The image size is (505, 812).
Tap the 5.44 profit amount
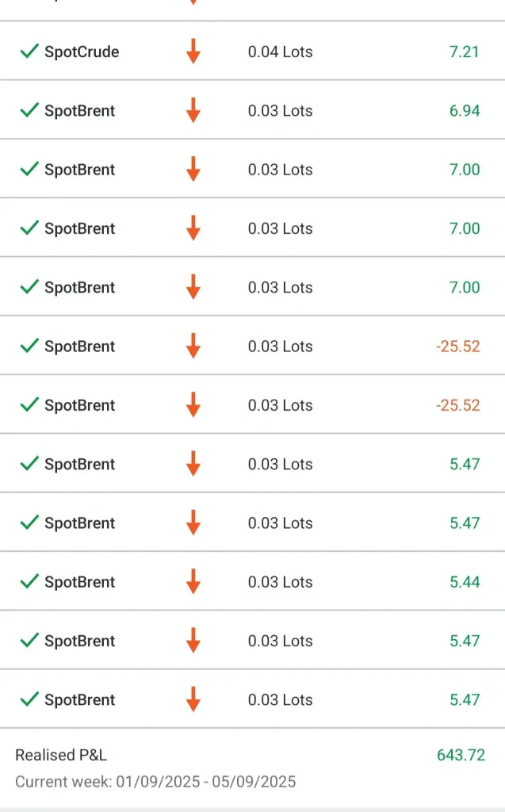point(464,582)
